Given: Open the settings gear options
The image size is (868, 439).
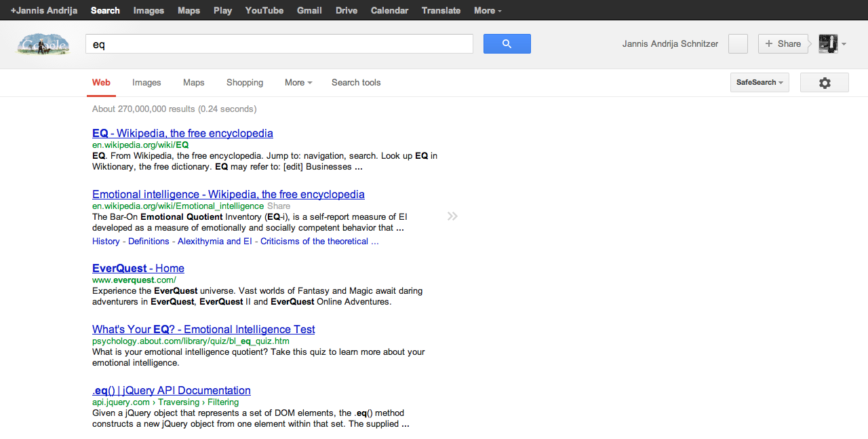Looking at the screenshot, I should (x=825, y=83).
